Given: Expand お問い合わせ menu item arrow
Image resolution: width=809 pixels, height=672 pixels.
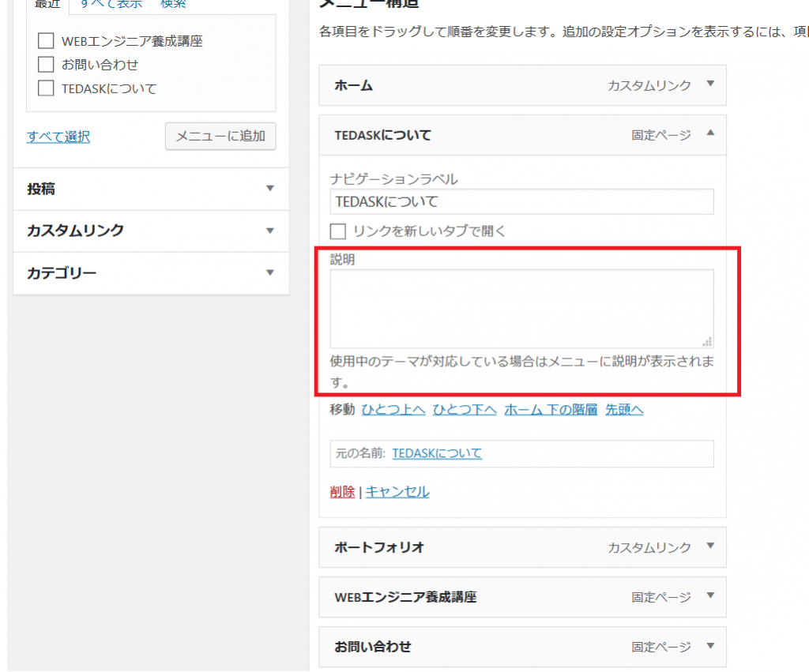Looking at the screenshot, I should (710, 646).
